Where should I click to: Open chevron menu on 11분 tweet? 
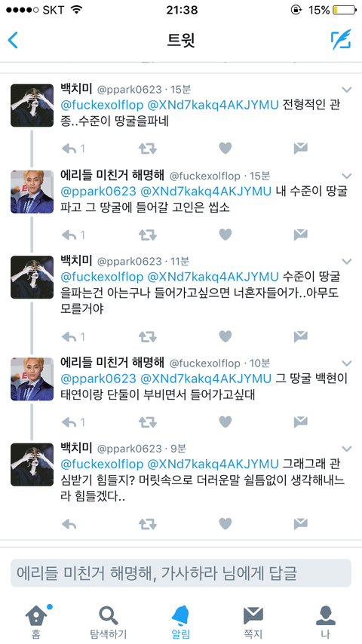pyautogui.click(x=347, y=262)
